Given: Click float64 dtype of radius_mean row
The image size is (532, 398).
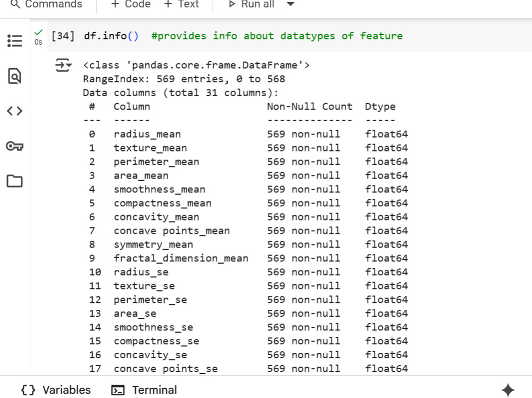Looking at the screenshot, I should coord(386,134).
